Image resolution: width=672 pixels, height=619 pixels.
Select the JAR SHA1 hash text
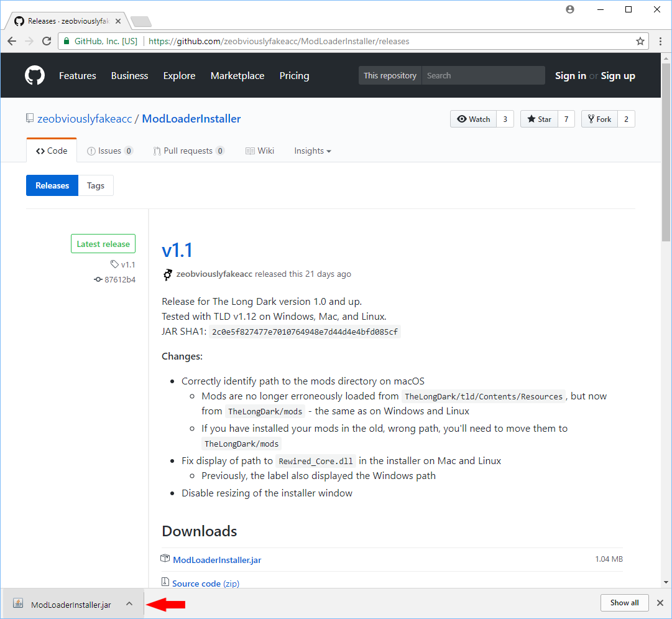point(305,332)
